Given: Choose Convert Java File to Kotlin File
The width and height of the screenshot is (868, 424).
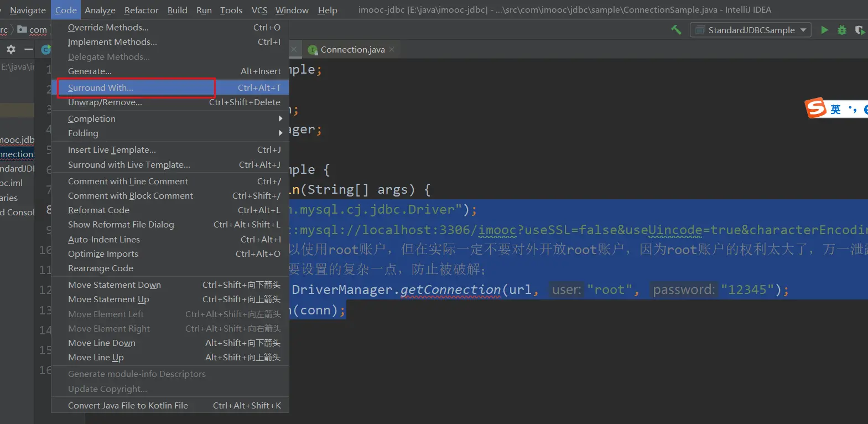Looking at the screenshot, I should (x=128, y=405).
